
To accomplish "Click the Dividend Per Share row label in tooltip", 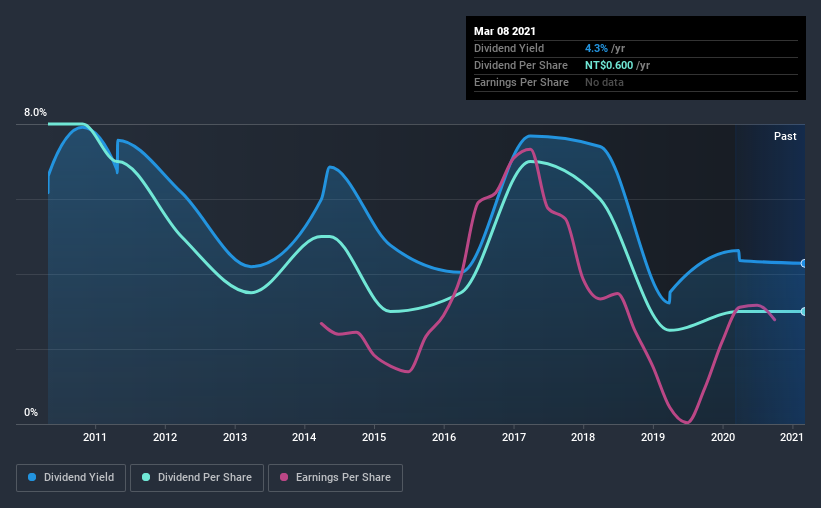I will pyautogui.click(x=520, y=65).
